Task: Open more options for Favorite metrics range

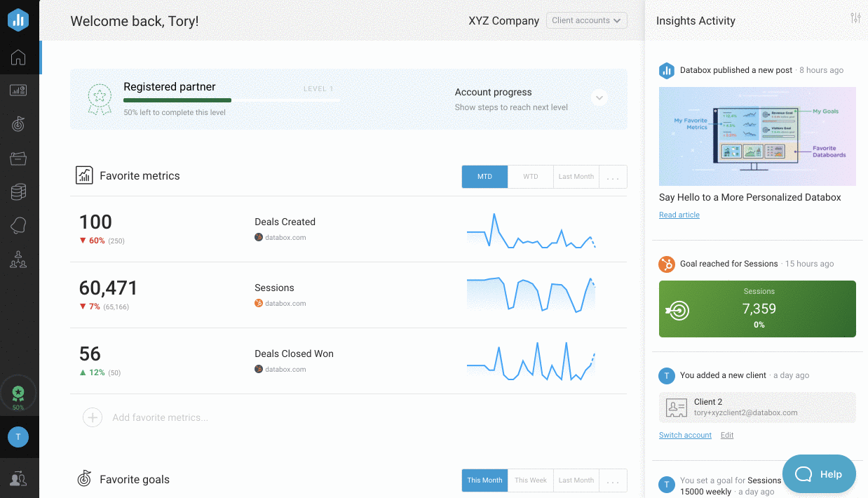Action: (613, 177)
